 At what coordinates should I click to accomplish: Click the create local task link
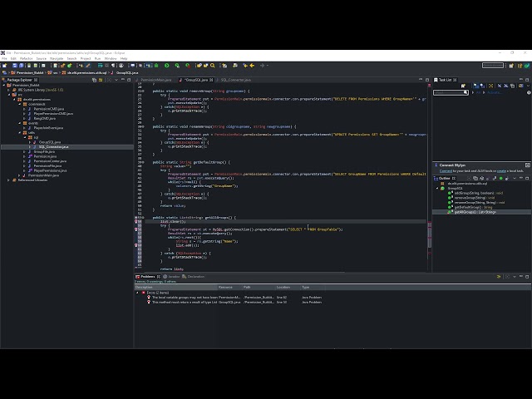coord(501,171)
